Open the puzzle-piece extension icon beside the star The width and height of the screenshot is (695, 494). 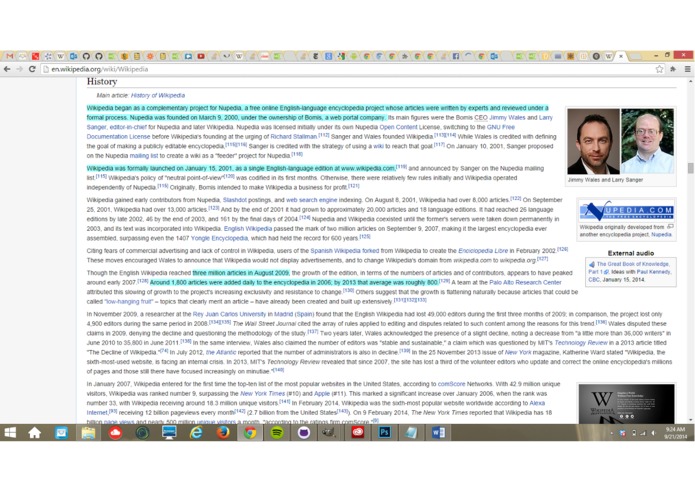[x=673, y=69]
